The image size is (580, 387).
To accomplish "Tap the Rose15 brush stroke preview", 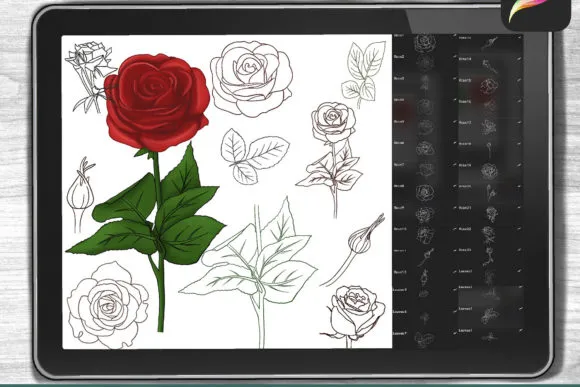I will [489, 87].
